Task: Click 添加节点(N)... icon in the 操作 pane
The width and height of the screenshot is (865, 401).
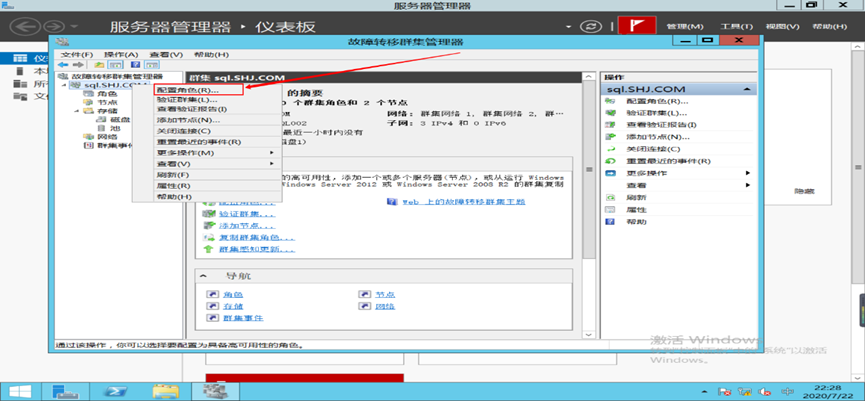Action: tap(610, 137)
